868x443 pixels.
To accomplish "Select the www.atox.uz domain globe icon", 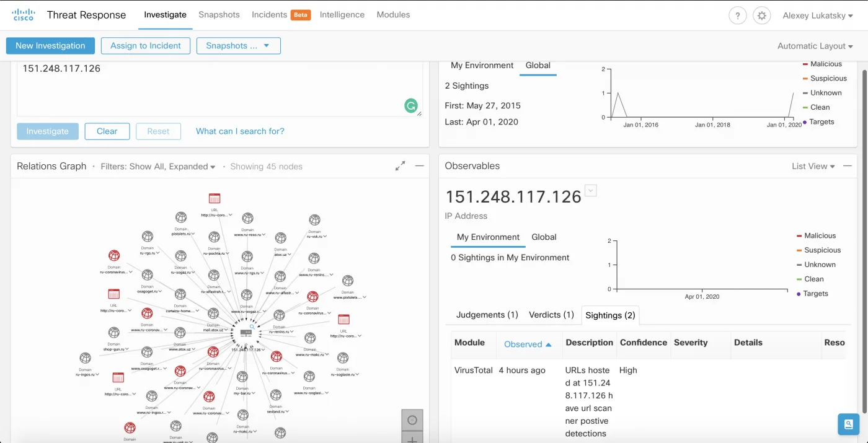I will tap(180, 333).
